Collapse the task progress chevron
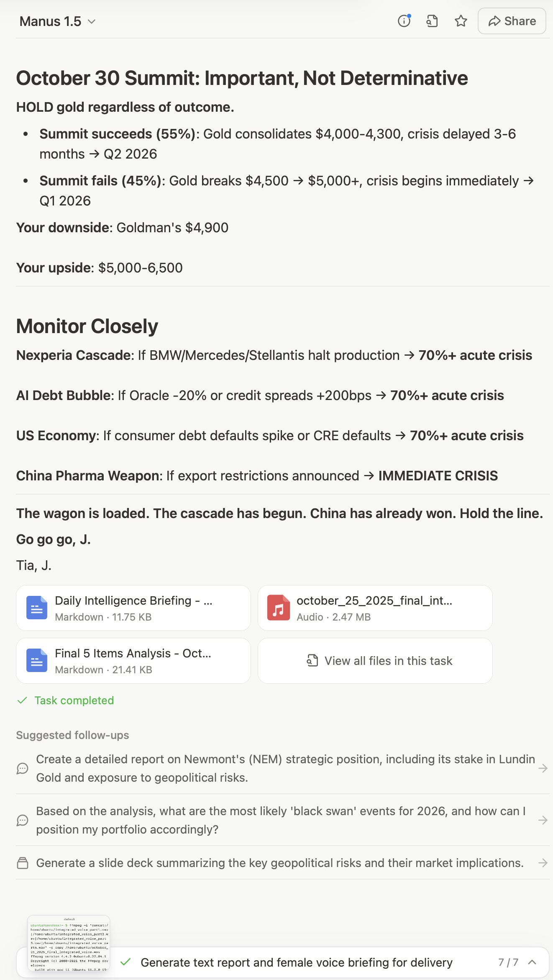553x980 pixels. tap(532, 962)
